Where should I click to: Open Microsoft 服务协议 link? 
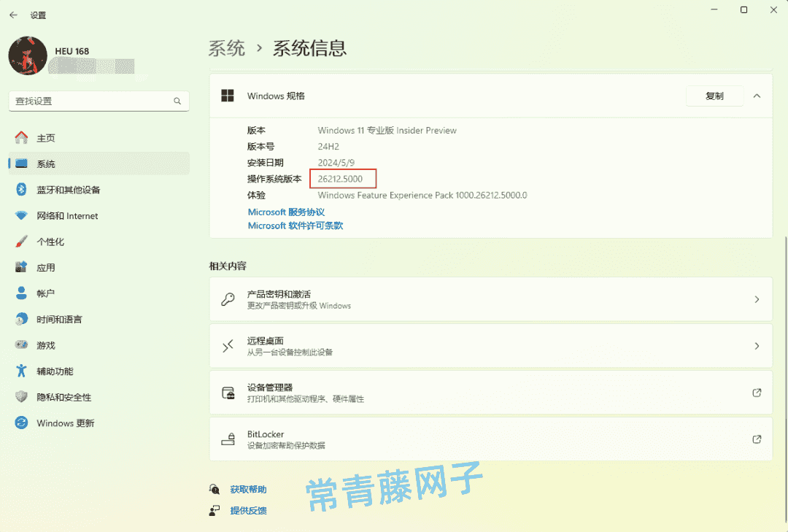[286, 212]
